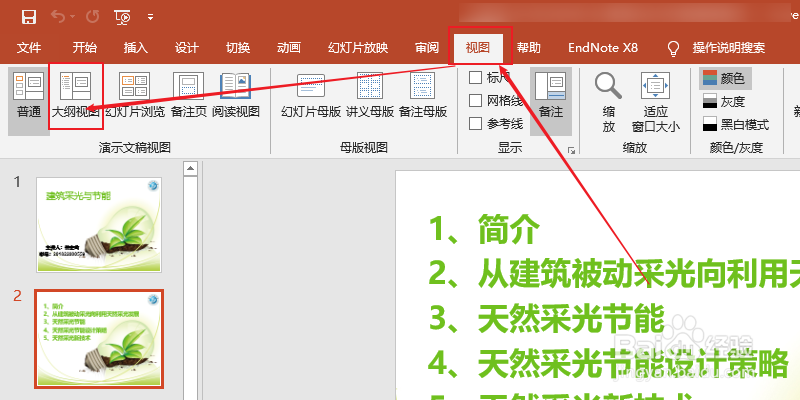Click the slide text 1、简介

coord(484,229)
